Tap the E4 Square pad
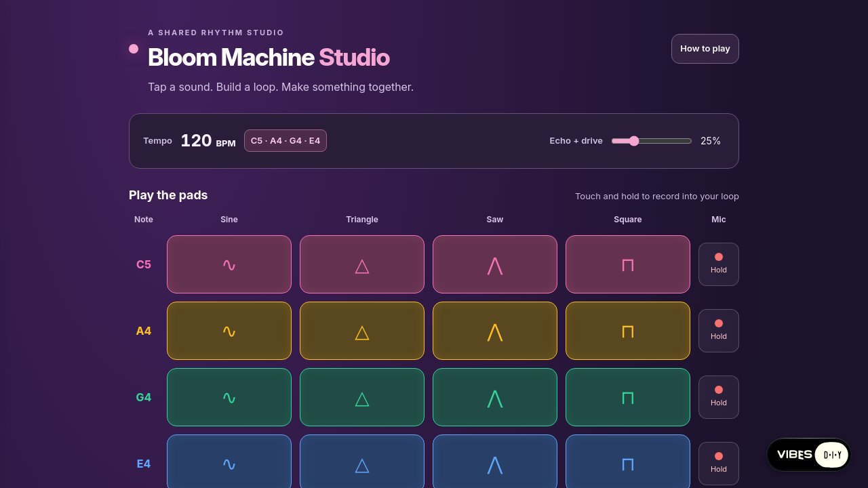 [x=628, y=462]
